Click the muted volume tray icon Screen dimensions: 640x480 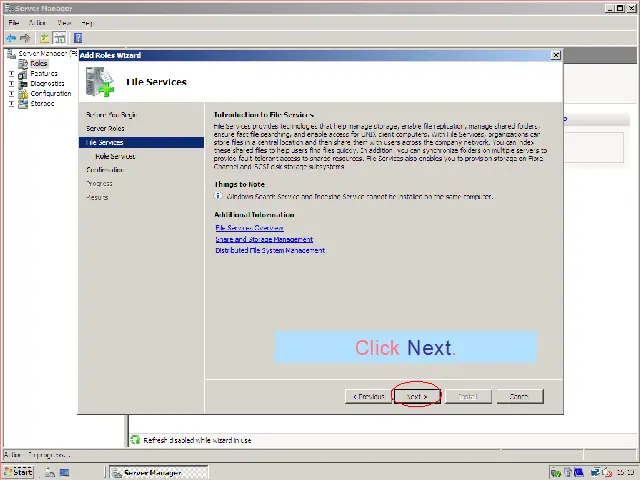(x=607, y=473)
